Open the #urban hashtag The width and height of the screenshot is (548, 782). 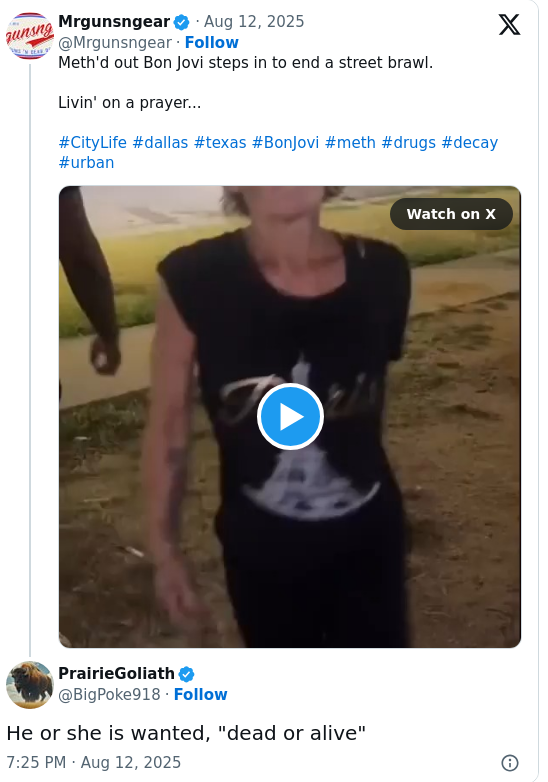point(86,163)
